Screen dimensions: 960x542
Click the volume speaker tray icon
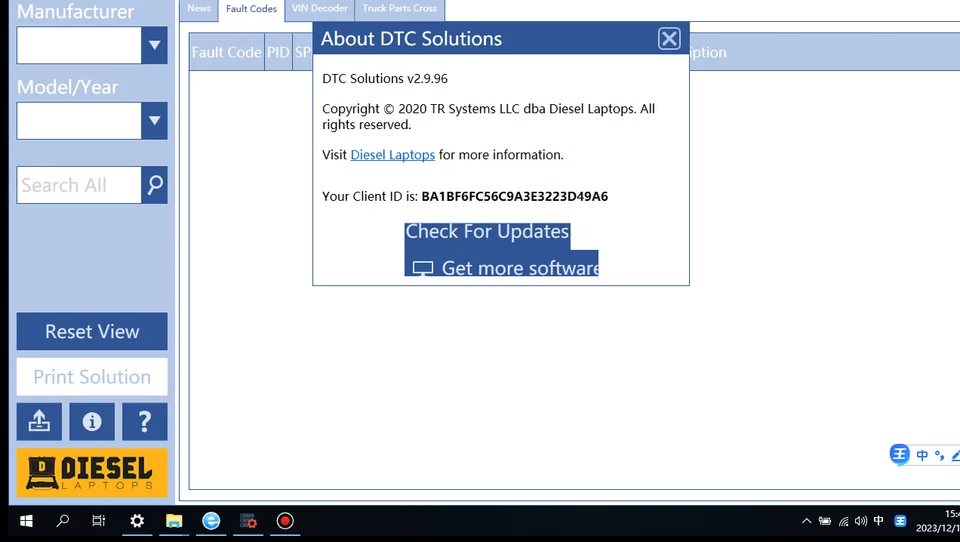pos(861,521)
